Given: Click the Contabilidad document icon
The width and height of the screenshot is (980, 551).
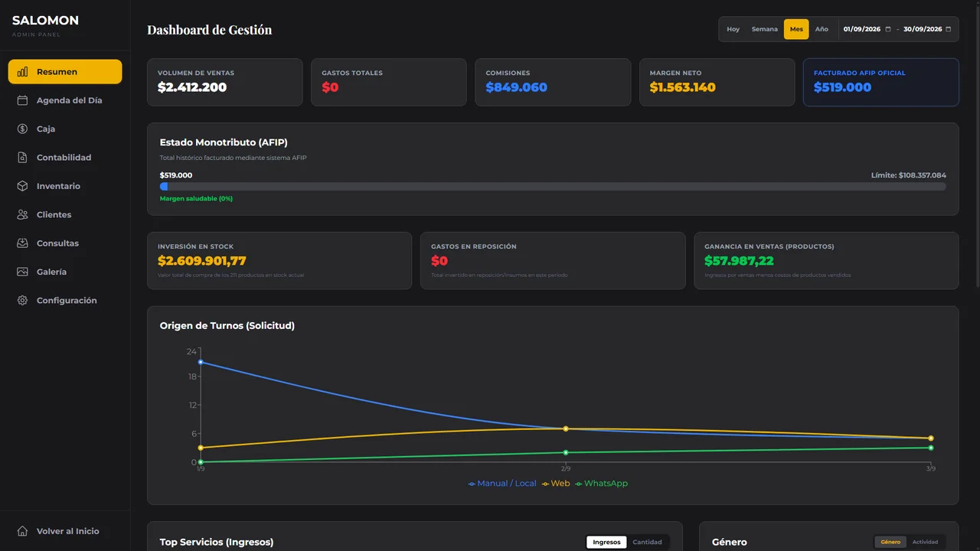Looking at the screenshot, I should click(22, 158).
